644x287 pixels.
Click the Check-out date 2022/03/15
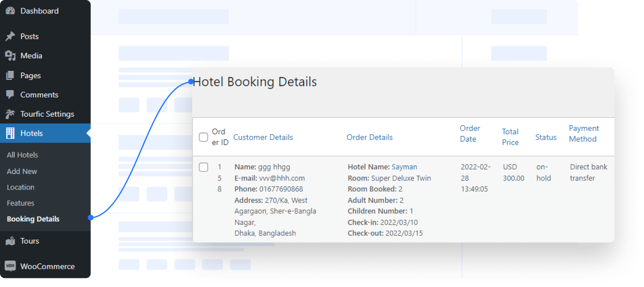pos(404,233)
